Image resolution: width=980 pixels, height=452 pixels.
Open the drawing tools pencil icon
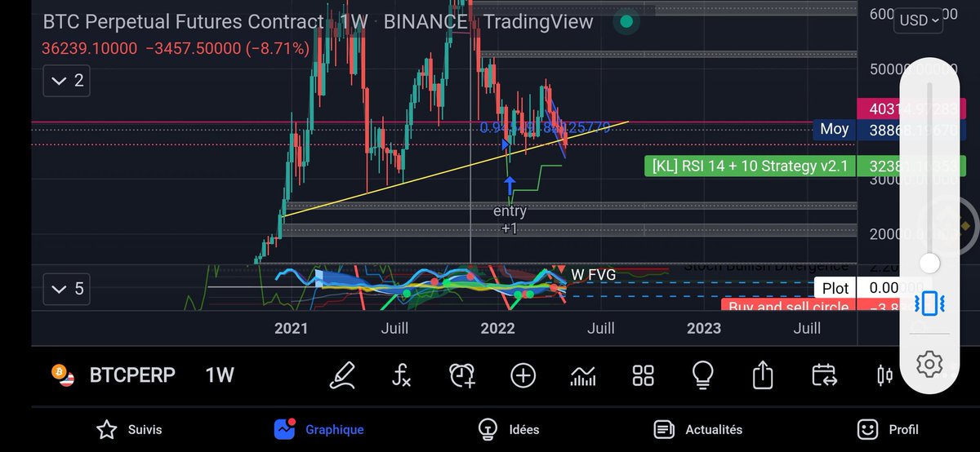pos(342,375)
